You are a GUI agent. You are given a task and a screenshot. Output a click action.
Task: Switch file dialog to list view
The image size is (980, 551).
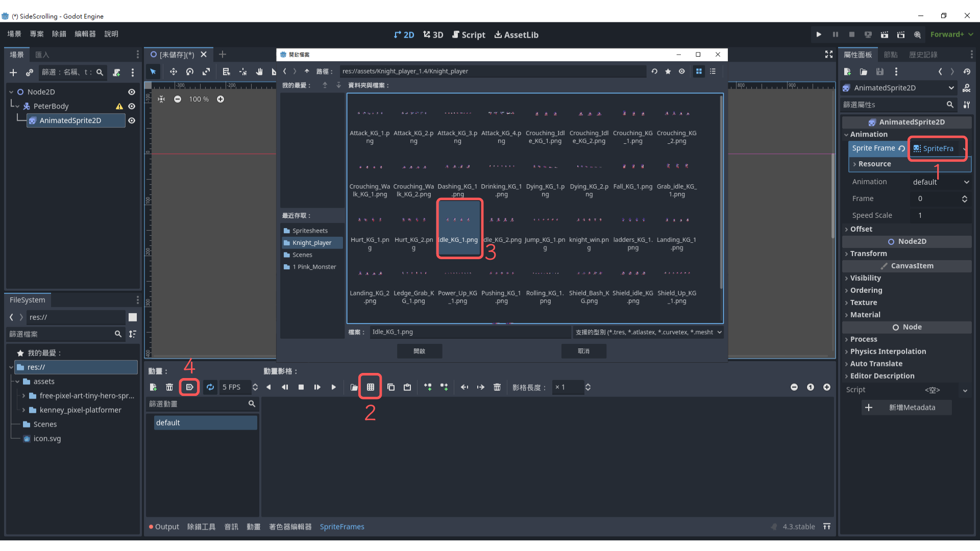[713, 71]
